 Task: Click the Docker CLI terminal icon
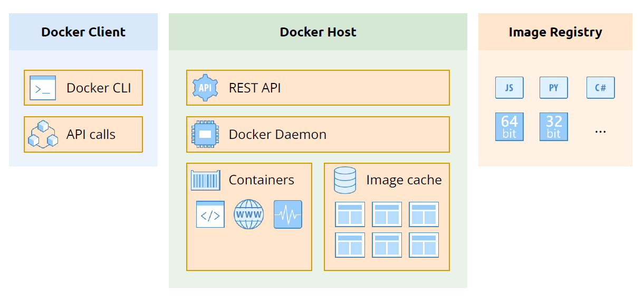[x=43, y=88]
